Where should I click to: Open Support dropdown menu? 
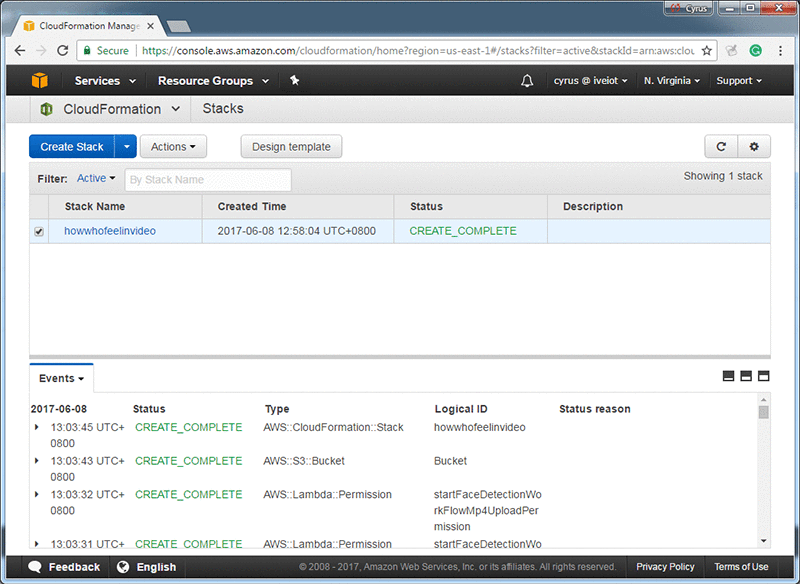pos(739,81)
